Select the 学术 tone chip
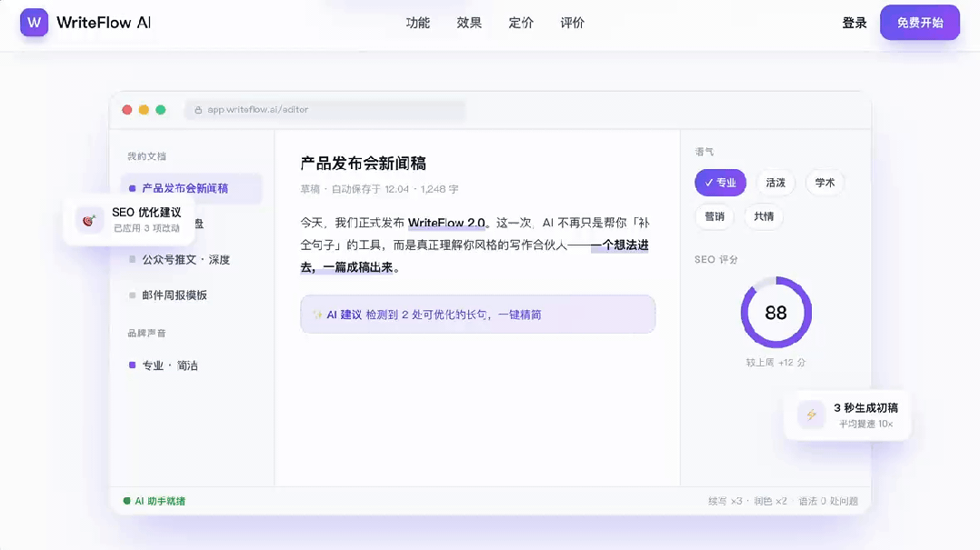Image resolution: width=980 pixels, height=550 pixels. point(825,183)
